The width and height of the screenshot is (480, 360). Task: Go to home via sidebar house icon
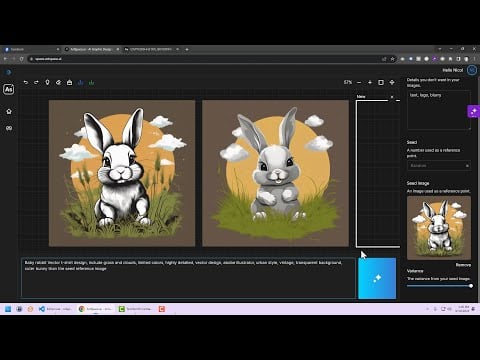tap(9, 111)
